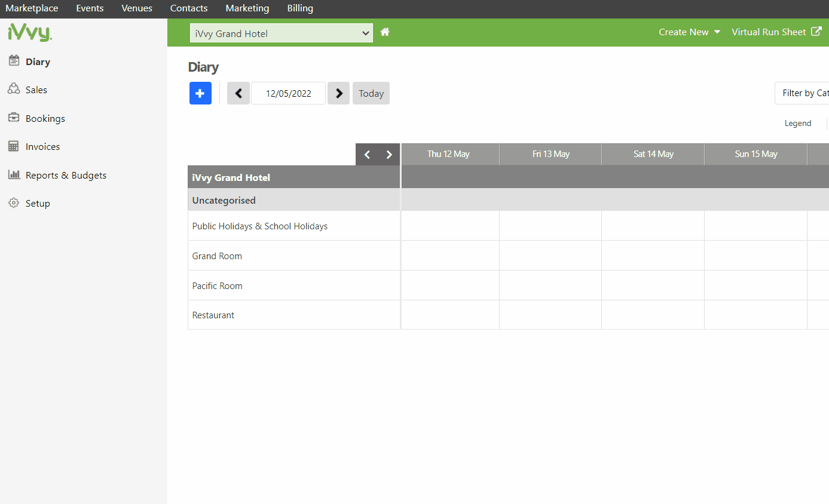The height and width of the screenshot is (504, 829).
Task: Go to Bookings in the sidebar
Action: click(45, 118)
